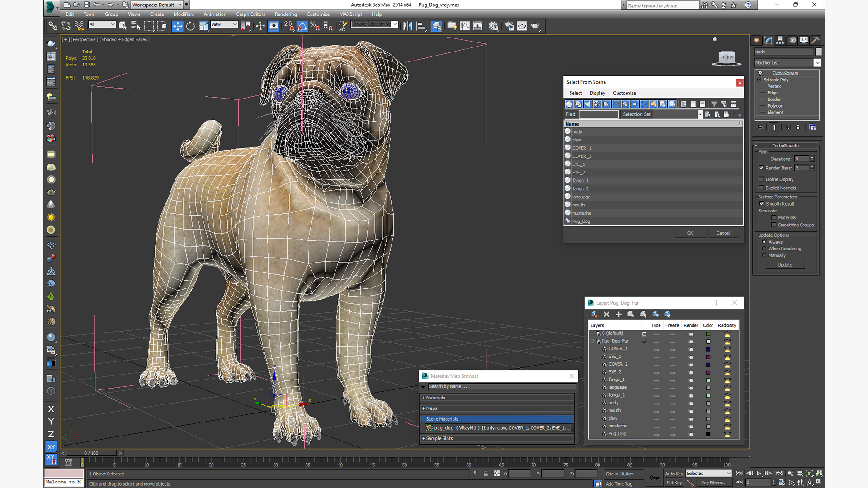The width and height of the screenshot is (868, 488).
Task: Enable Explicit Normals checkbox
Action: tap(761, 188)
